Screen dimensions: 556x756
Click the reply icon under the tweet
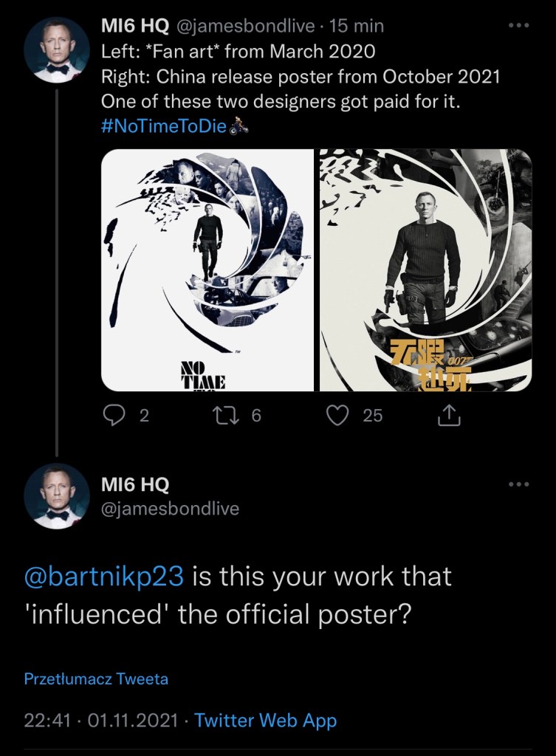click(x=114, y=416)
